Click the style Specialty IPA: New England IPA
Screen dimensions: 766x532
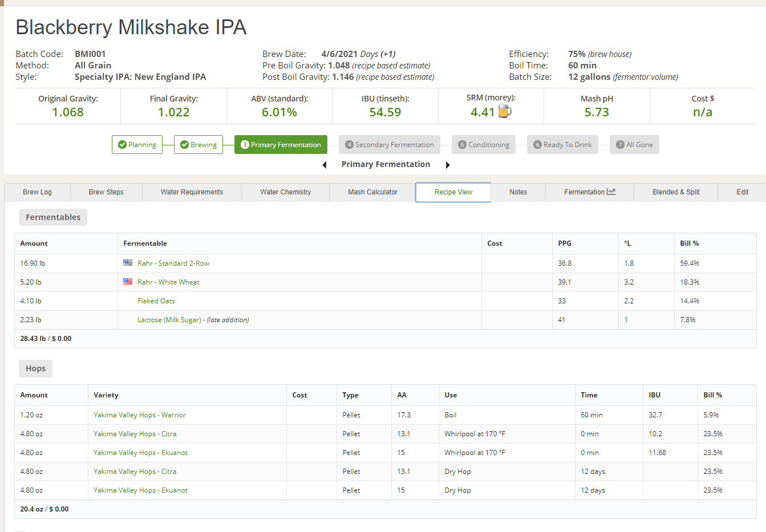(x=140, y=77)
